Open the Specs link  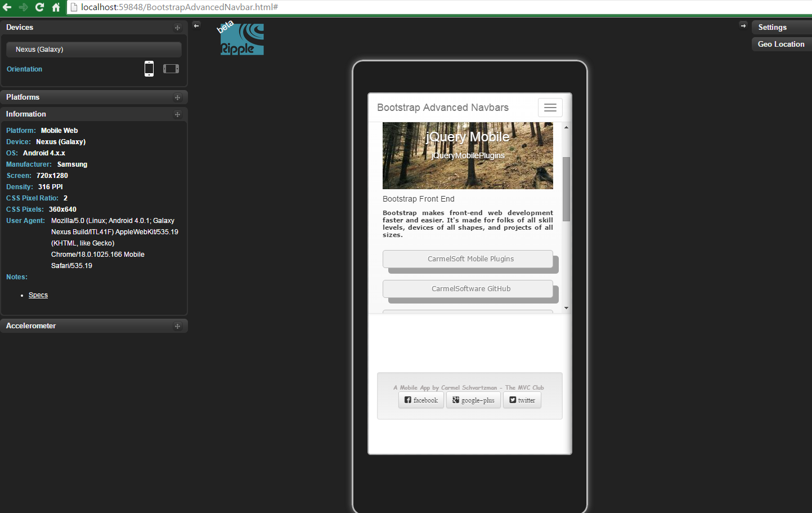(38, 295)
